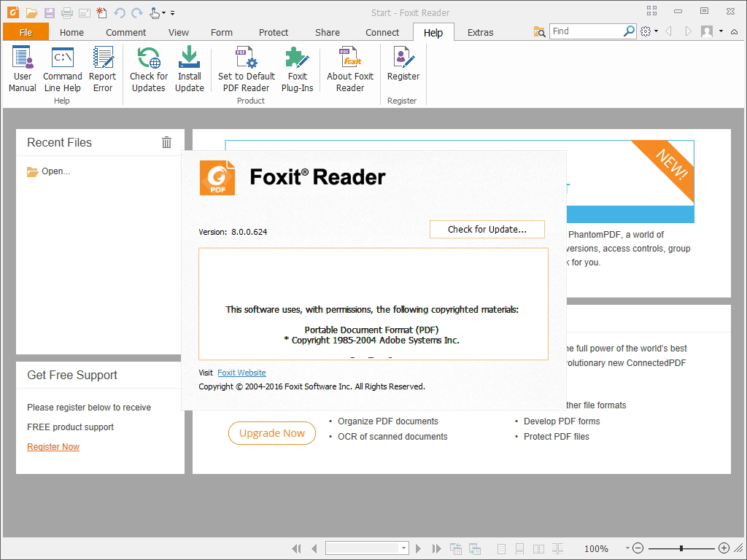The height and width of the screenshot is (560, 747).
Task: Clear Recent Files using the trash icon
Action: coord(166,142)
